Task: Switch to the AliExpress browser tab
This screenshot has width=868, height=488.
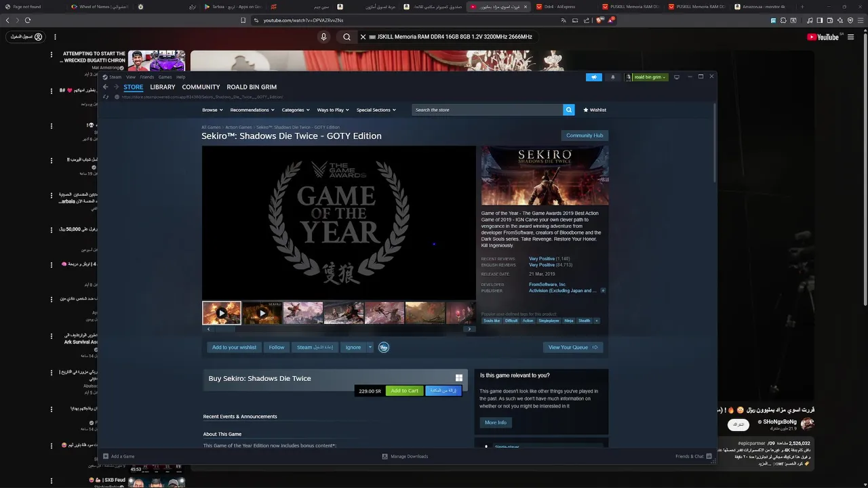Action: (561, 6)
